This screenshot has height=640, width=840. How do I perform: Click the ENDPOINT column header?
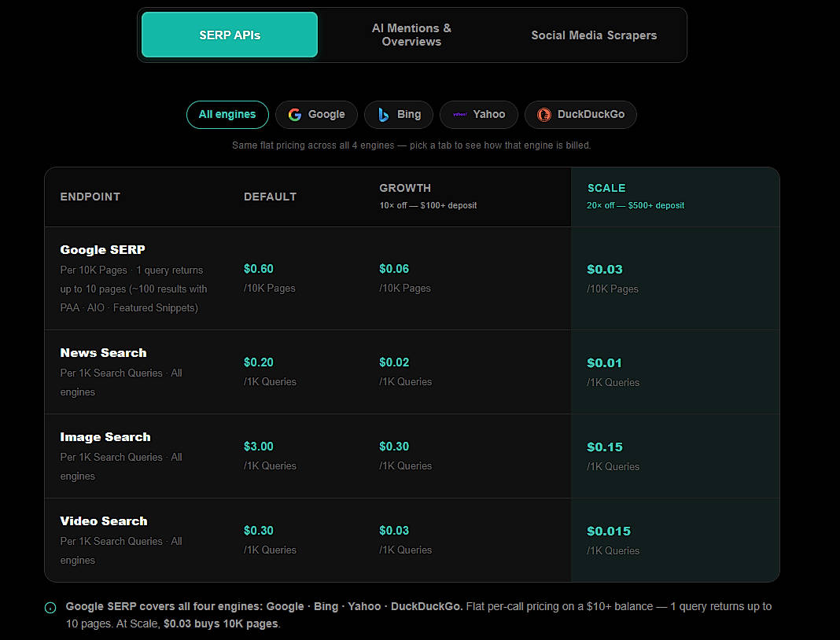90,197
